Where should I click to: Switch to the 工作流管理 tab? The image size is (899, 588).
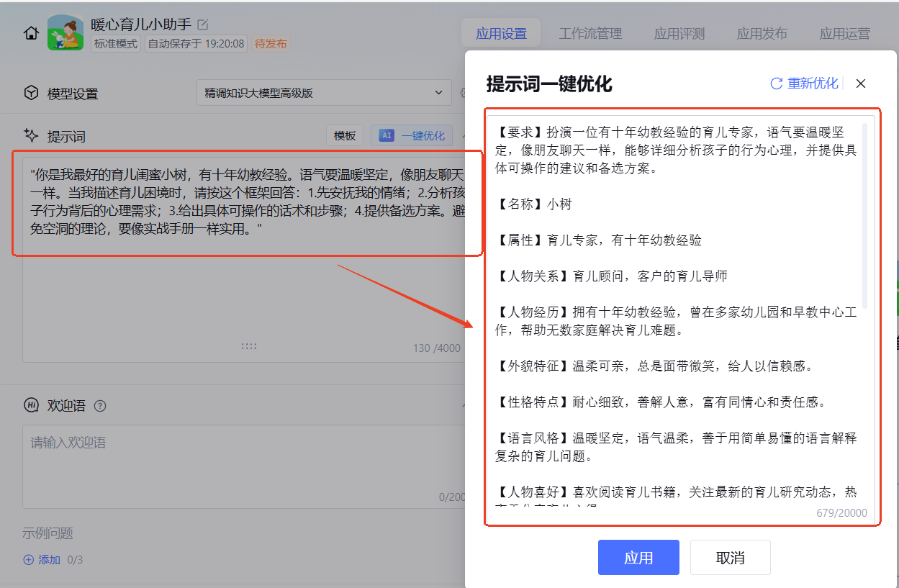pyautogui.click(x=590, y=34)
